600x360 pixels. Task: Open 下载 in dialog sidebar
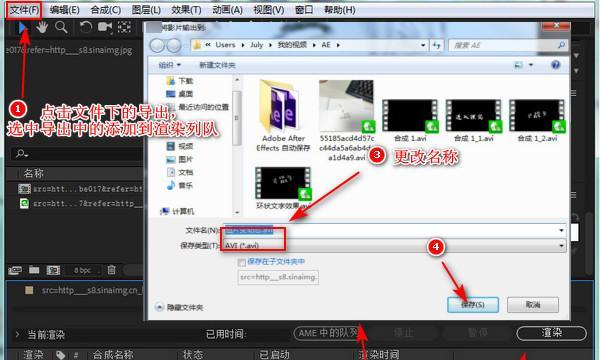[x=180, y=81]
